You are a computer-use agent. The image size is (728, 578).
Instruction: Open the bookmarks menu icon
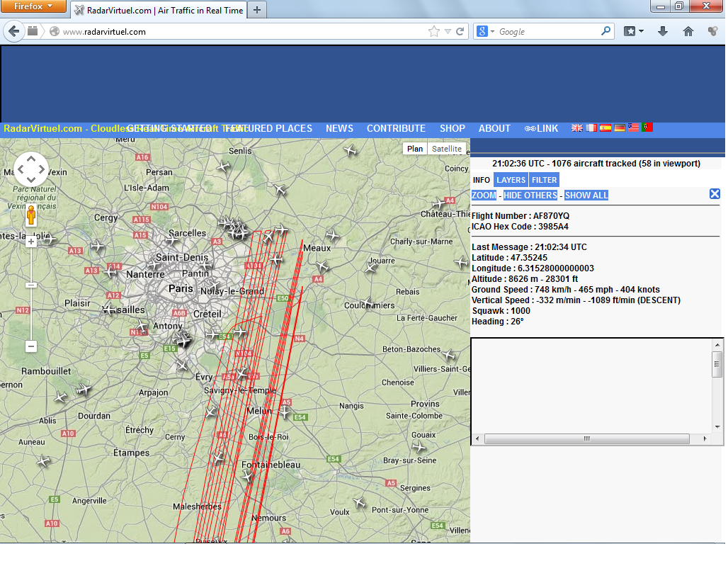click(633, 32)
